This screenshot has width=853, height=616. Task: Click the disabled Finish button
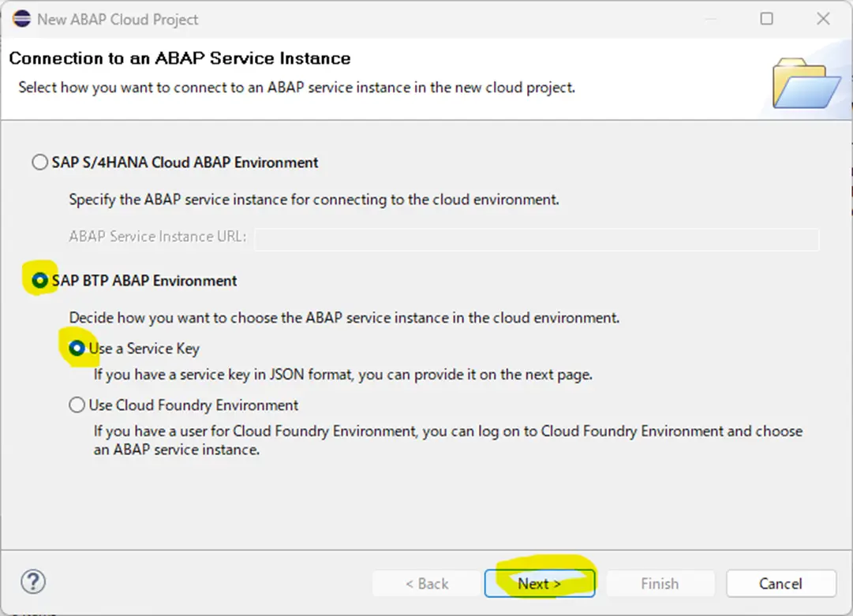tap(660, 584)
